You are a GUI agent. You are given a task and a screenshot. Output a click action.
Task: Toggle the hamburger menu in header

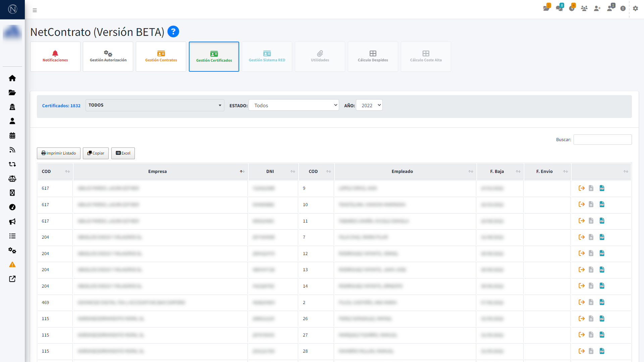tap(35, 10)
